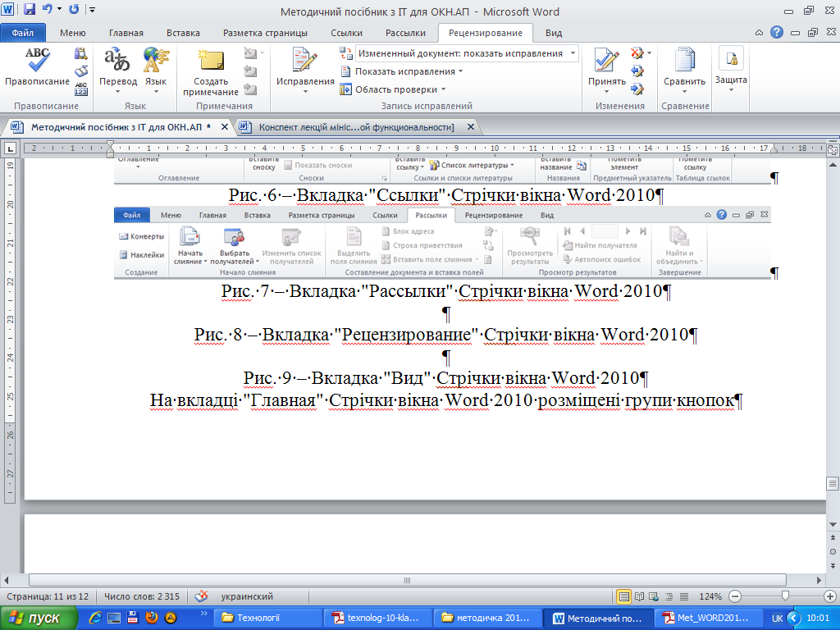Switch to the Вид ribbon tab
The height and width of the screenshot is (630, 840).
554,33
